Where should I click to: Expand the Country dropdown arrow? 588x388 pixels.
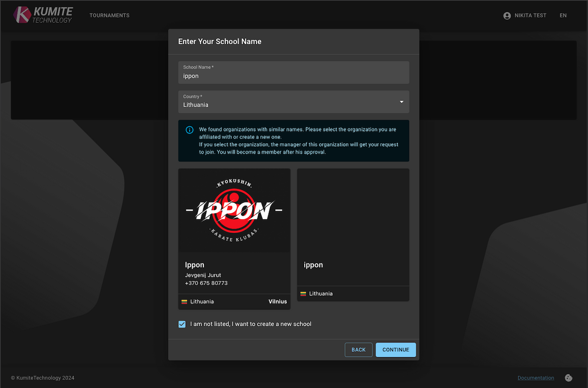401,102
